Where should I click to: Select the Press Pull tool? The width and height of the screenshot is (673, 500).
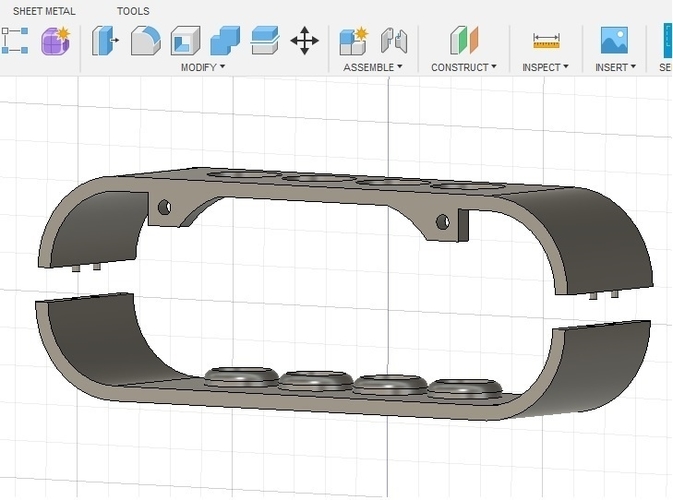click(105, 40)
